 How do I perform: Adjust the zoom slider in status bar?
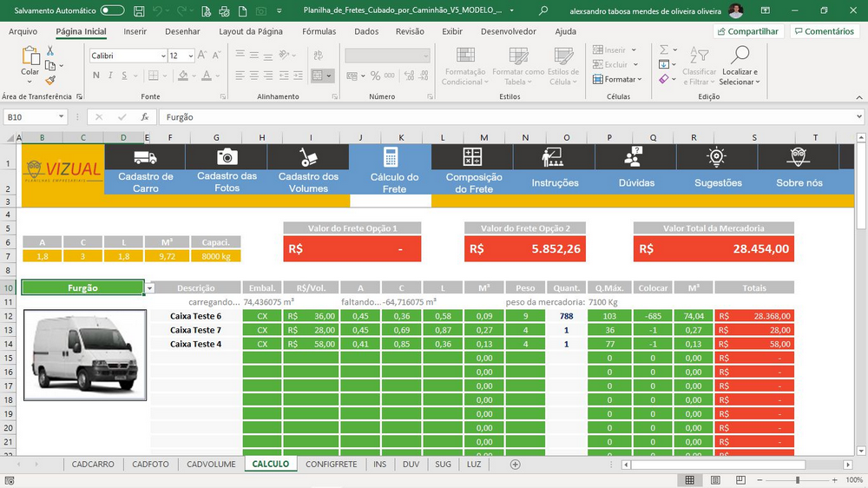point(797,479)
